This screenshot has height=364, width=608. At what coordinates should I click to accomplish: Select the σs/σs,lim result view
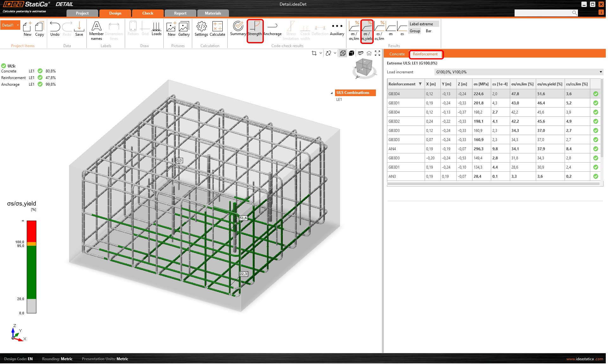pyautogui.click(x=354, y=30)
